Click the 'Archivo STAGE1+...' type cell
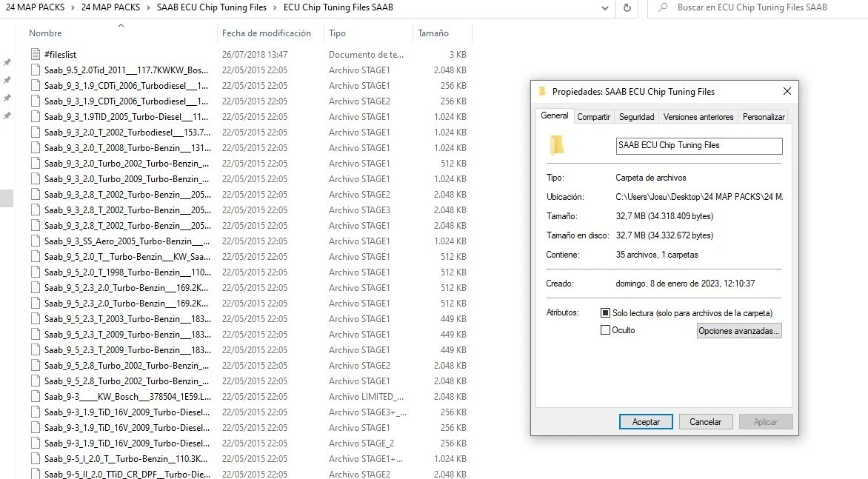The width and height of the screenshot is (868, 479). click(x=366, y=458)
